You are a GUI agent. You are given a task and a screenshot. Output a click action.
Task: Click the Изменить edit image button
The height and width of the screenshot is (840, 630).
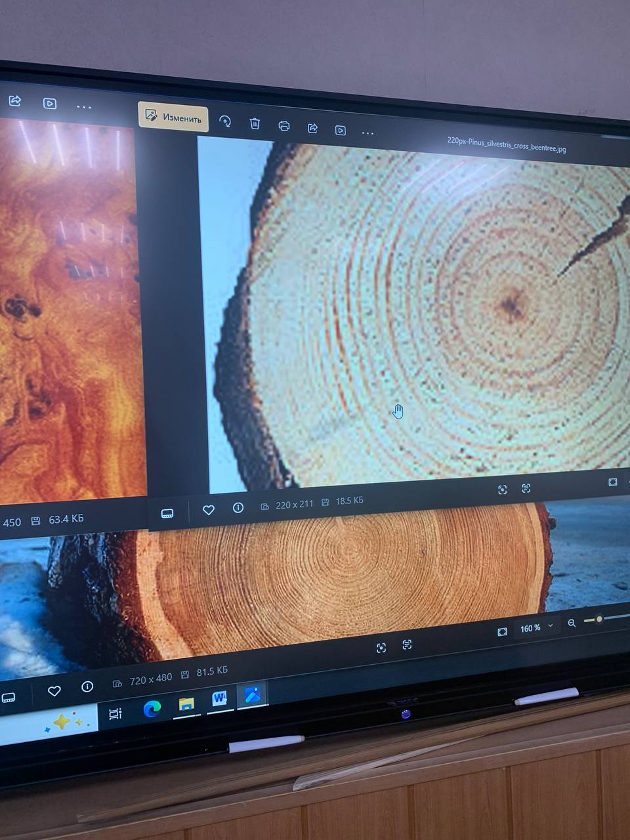click(x=173, y=117)
